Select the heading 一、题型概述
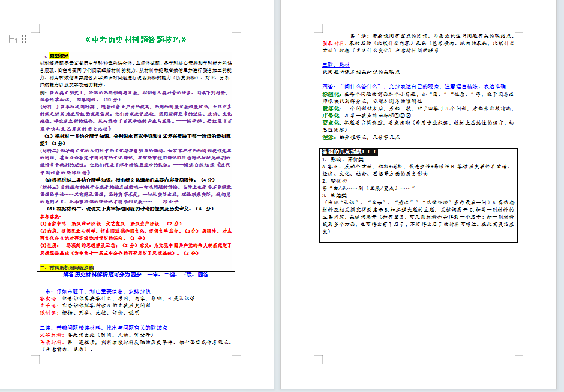Screen dimensions: 564x392 click(55, 56)
